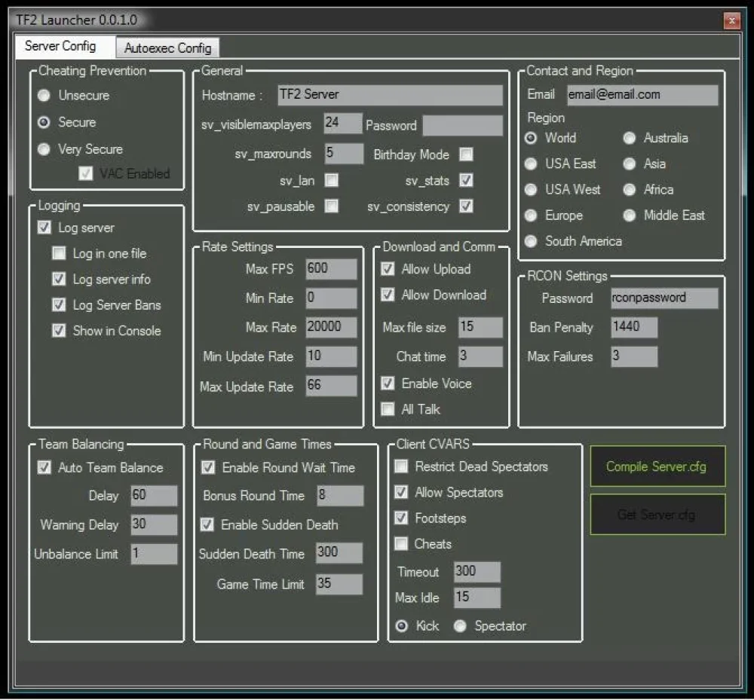Select the USA East region

coord(531,164)
